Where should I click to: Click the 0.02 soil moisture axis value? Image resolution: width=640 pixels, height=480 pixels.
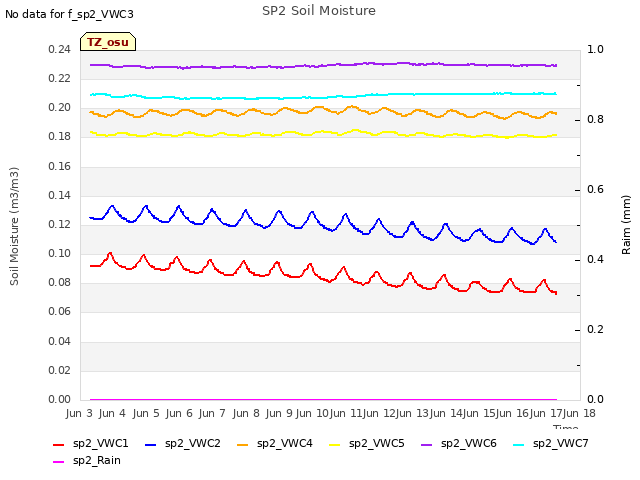(60, 371)
